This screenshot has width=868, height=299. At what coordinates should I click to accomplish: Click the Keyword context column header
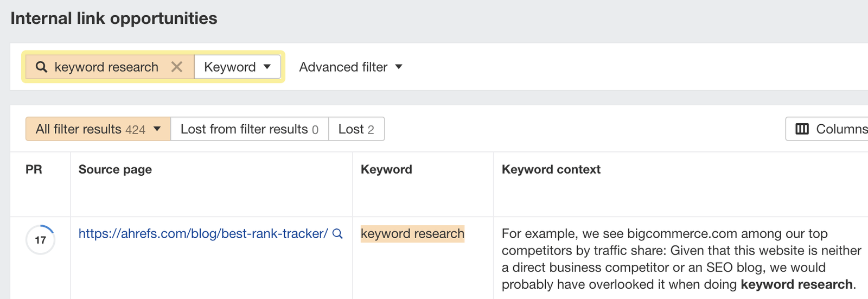(x=551, y=169)
